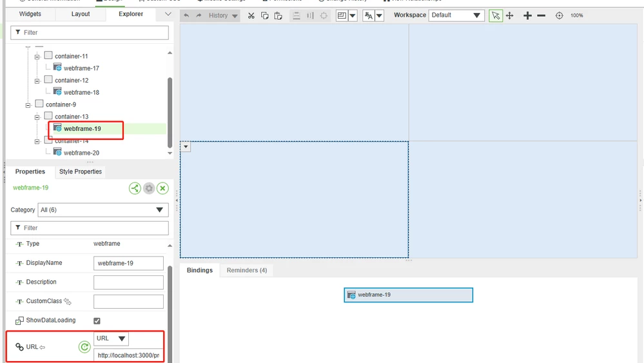
Task: Click the properties list scroll up arrow
Action: 170,246
